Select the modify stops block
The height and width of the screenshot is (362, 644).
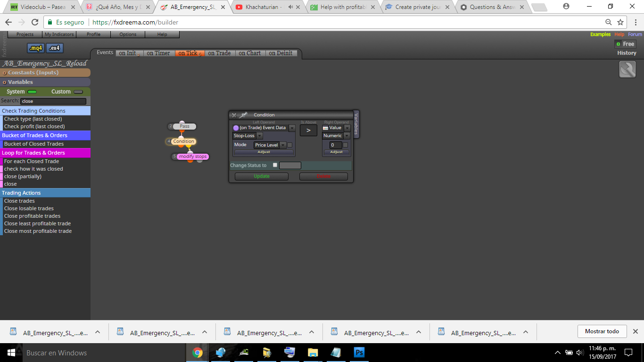pos(193,156)
